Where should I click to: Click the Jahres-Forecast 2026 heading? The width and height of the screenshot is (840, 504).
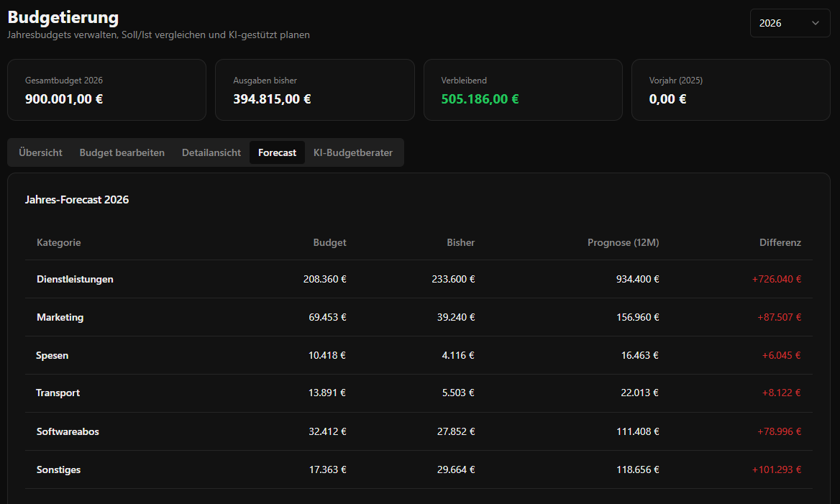[77, 200]
